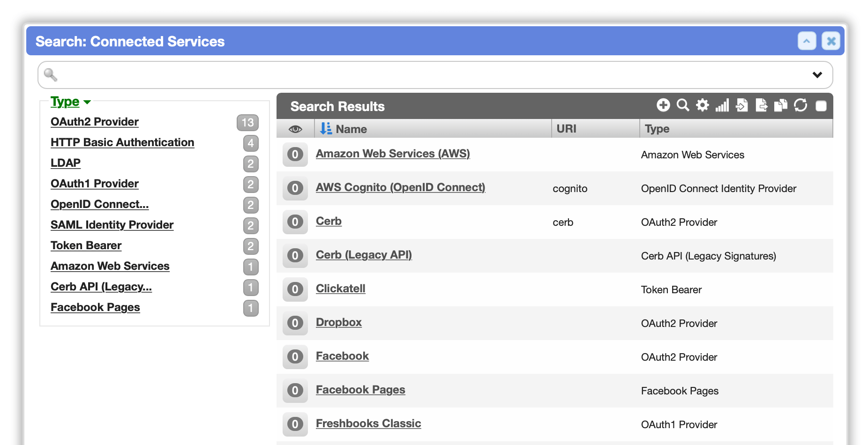The height and width of the screenshot is (445, 868).
Task: Filter by OpenID Connect... type
Action: click(x=100, y=204)
